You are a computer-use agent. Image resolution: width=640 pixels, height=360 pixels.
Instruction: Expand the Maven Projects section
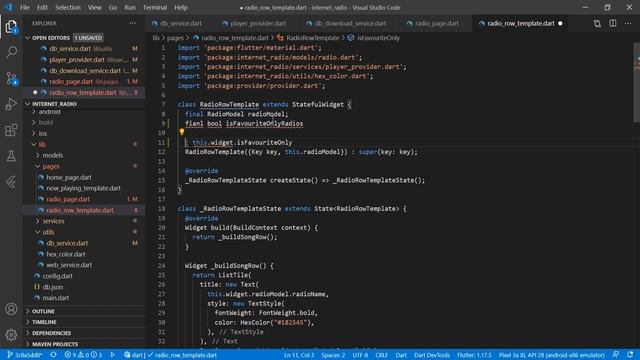coord(55,344)
